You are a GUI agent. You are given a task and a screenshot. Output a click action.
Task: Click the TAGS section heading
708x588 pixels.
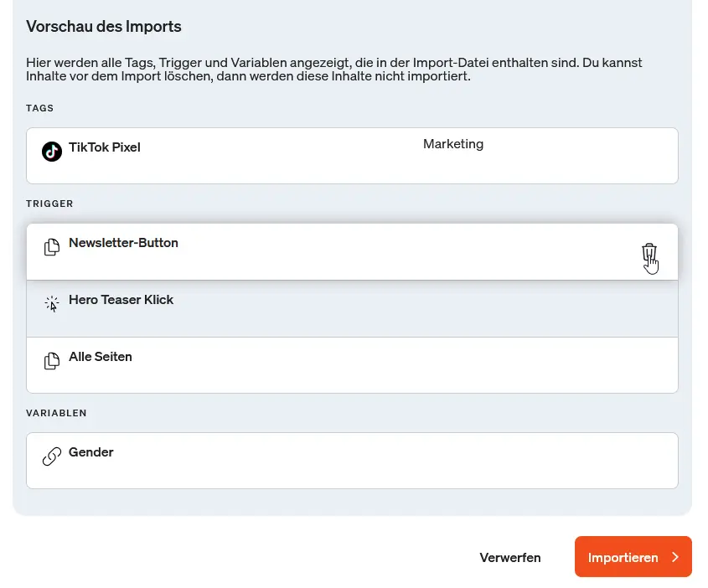click(x=39, y=108)
